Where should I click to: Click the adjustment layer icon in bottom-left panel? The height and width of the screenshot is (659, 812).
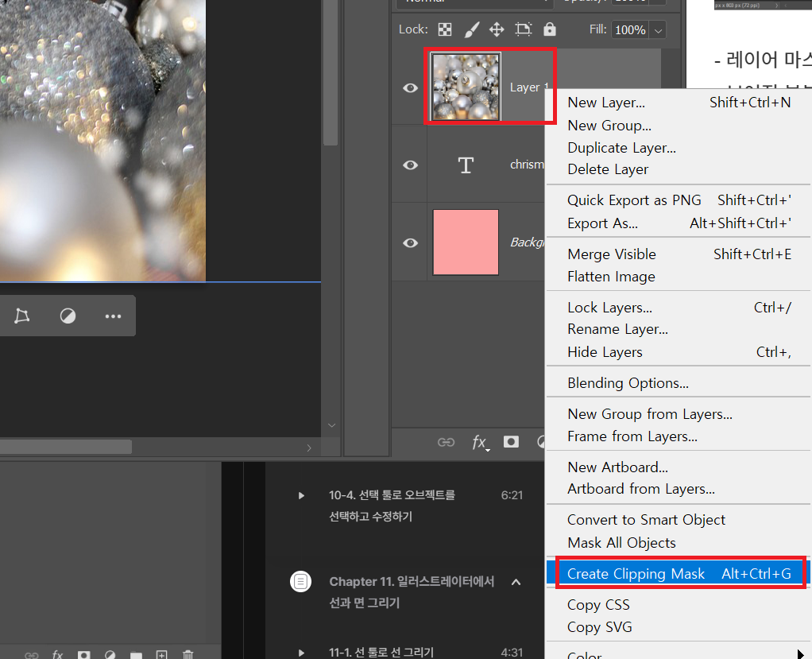coord(110,655)
